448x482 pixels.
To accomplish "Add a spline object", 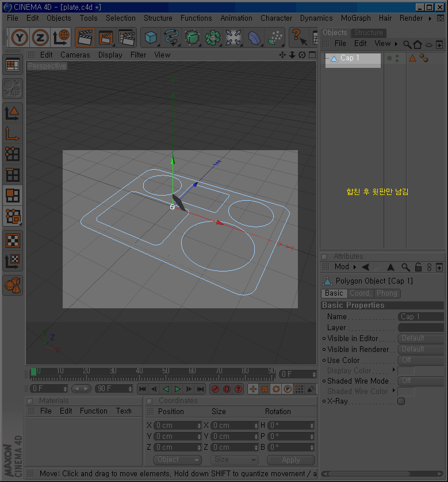I will point(171,37).
